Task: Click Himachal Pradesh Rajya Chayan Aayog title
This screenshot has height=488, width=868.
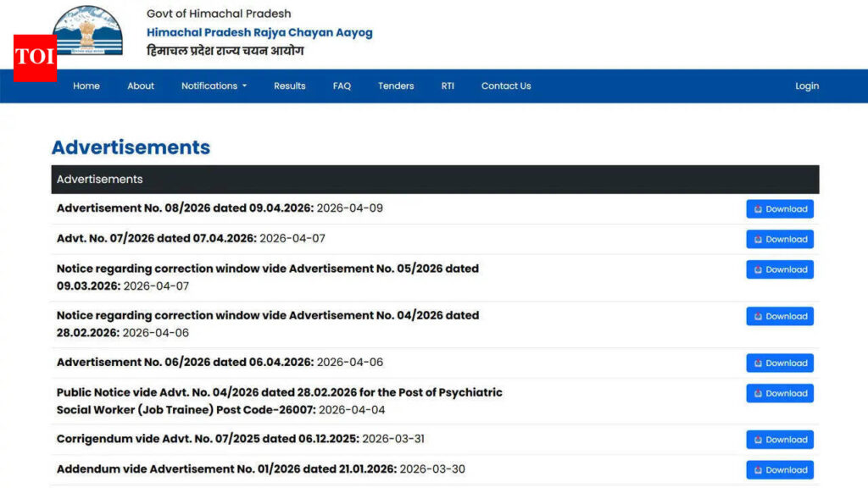Action: [x=259, y=32]
